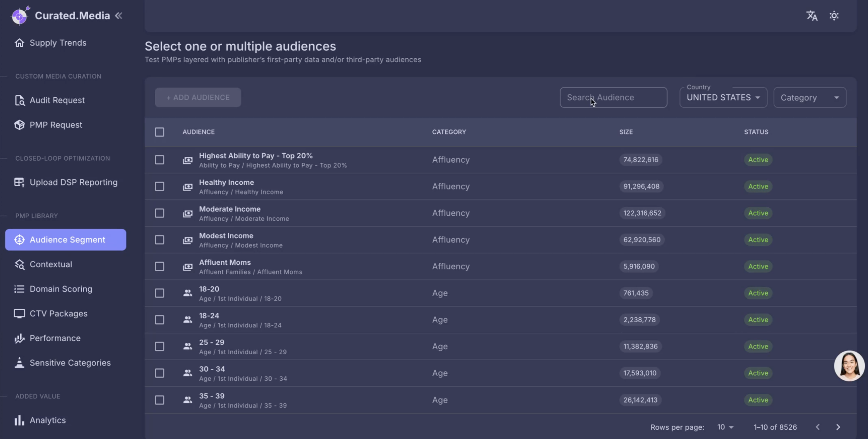868x439 pixels.
Task: Focus the Search Audience input field
Action: click(x=613, y=98)
